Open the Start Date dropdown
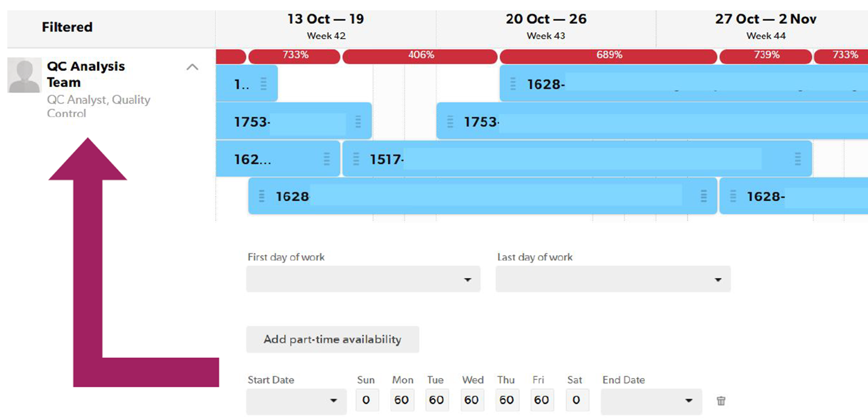The height and width of the screenshot is (418, 868). click(x=296, y=401)
